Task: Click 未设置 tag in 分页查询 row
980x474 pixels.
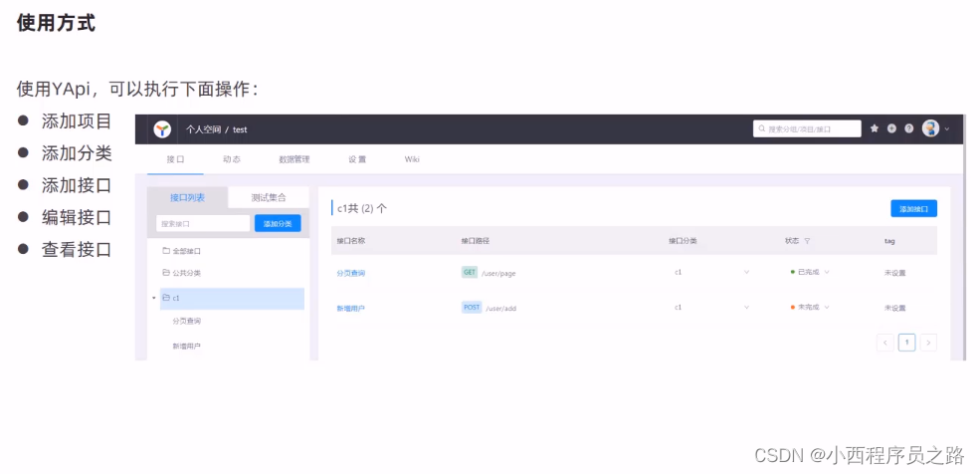Action: click(x=894, y=273)
